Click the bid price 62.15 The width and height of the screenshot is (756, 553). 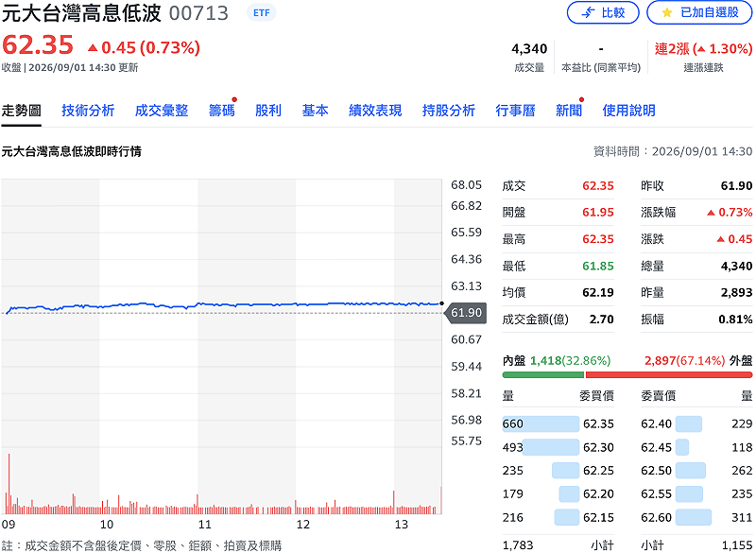(x=598, y=517)
